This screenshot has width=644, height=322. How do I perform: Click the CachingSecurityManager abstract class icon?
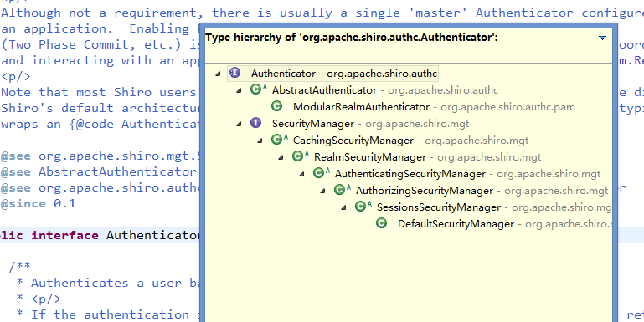coord(280,140)
